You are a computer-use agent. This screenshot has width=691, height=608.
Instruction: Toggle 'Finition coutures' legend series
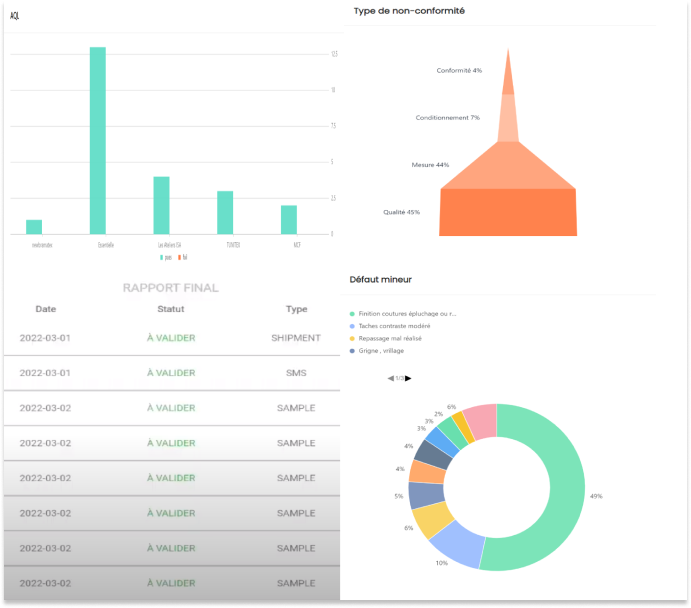tap(401, 314)
